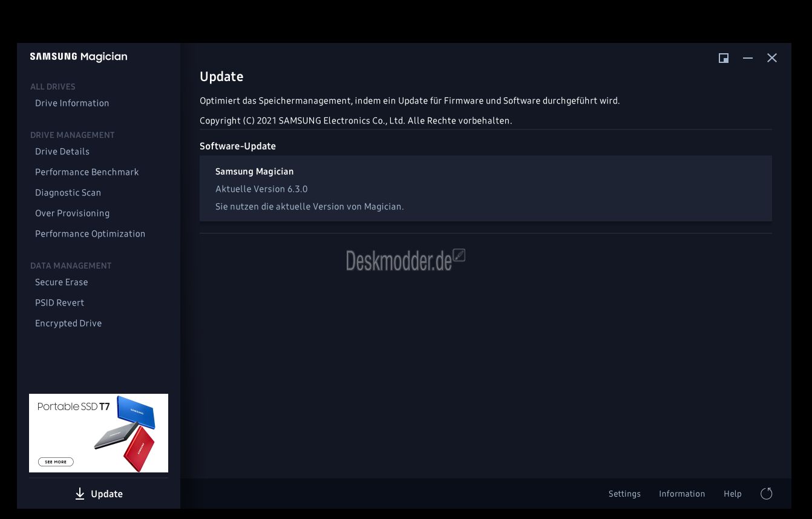Click 'Aktuelle Version 6.3.0' text

(261, 189)
